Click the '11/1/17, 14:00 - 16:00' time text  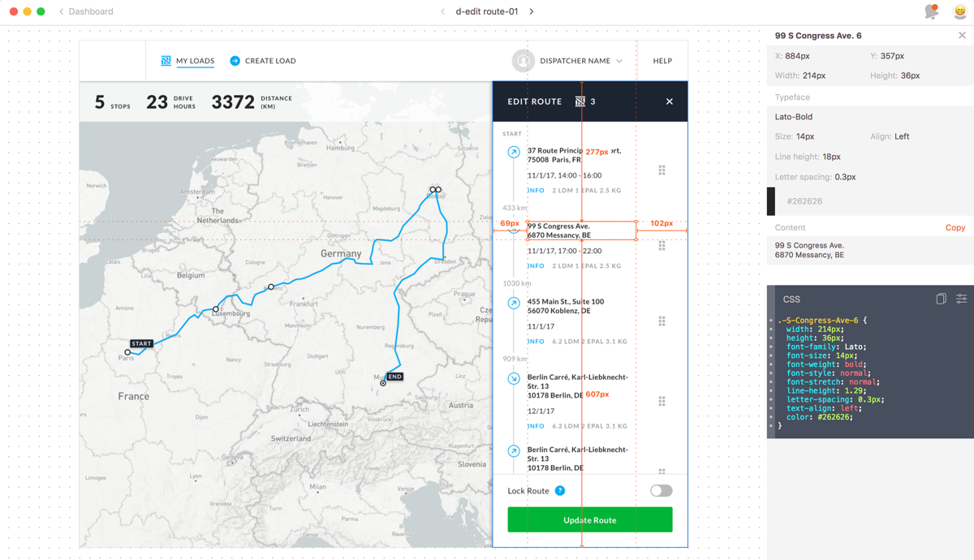[564, 175]
